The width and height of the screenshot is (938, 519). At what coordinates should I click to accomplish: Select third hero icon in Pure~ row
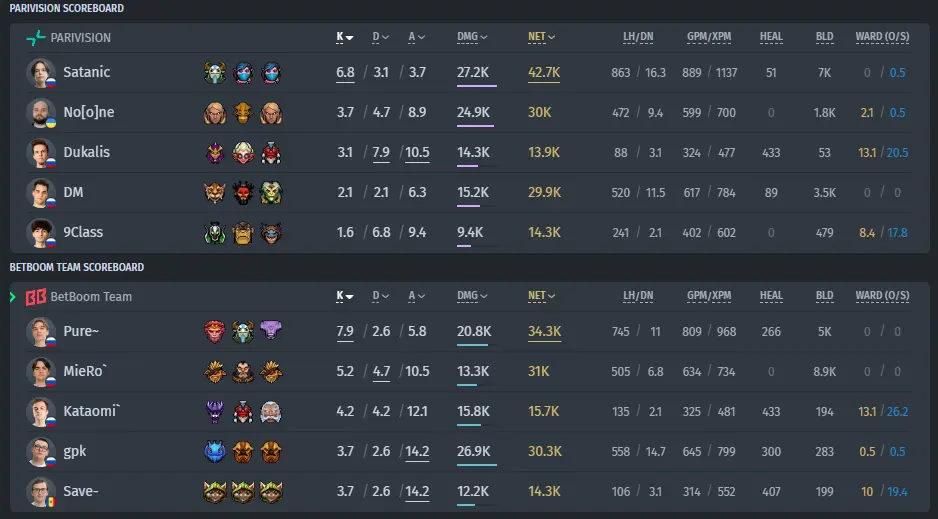[x=270, y=331]
